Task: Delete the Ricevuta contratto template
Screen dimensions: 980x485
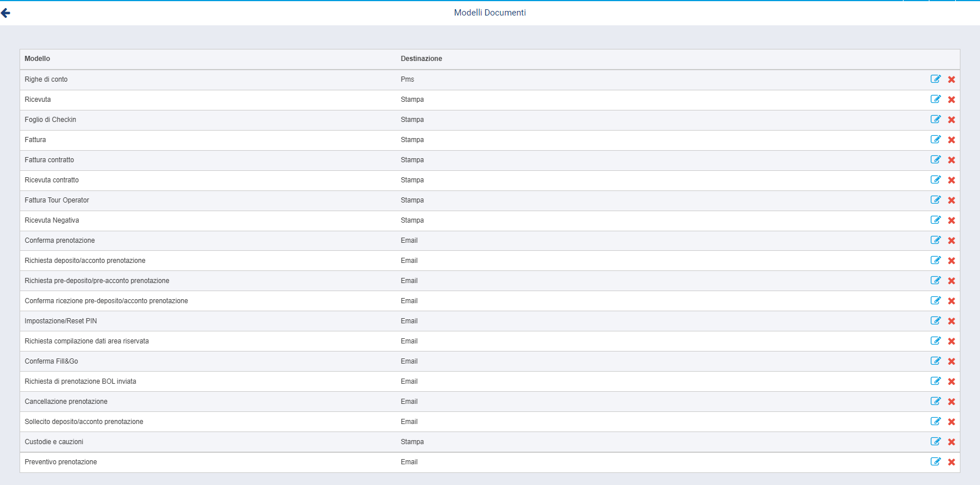Action: (x=951, y=180)
